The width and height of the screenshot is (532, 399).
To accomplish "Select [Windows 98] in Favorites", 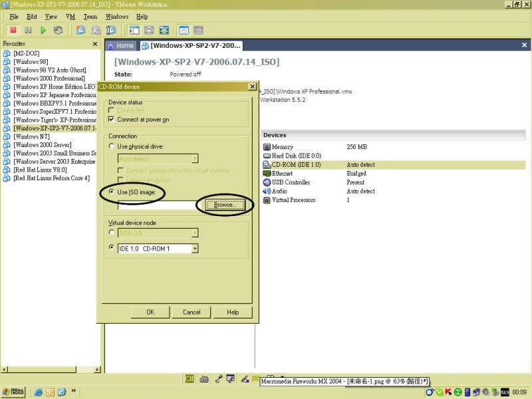I will pos(31,62).
